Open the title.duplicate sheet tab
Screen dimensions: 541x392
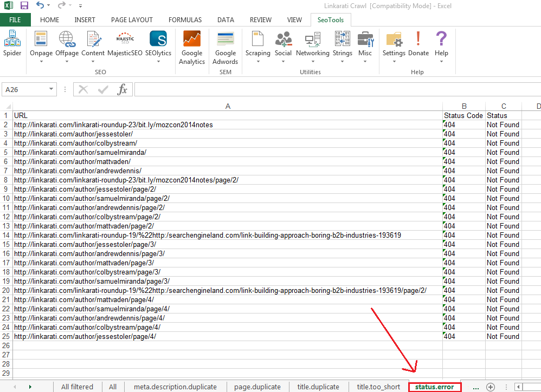(318, 387)
